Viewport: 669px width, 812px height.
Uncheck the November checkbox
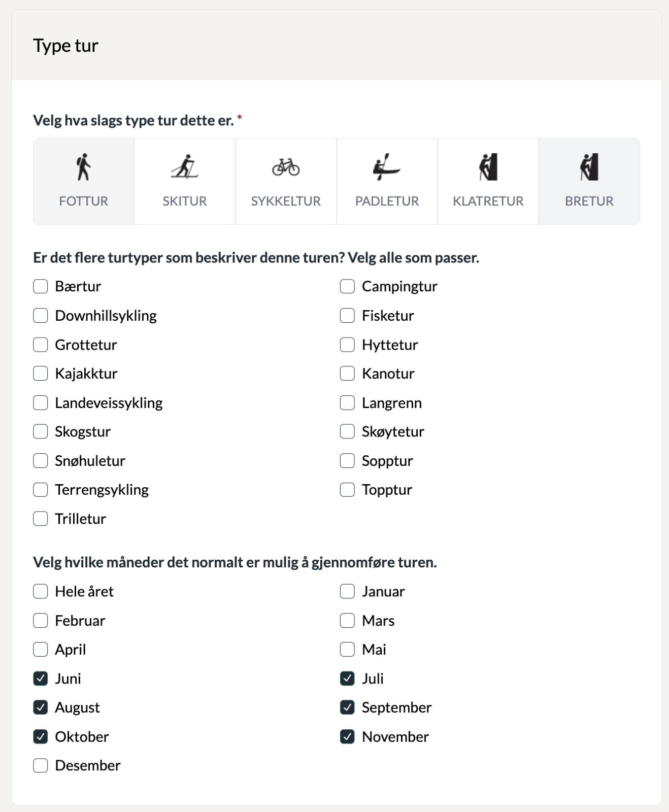coord(347,736)
